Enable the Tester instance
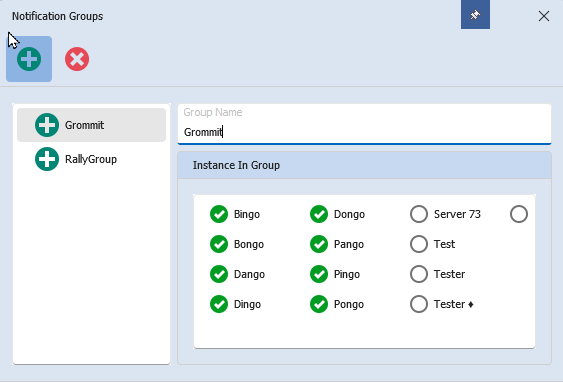563x382 pixels. coord(419,274)
